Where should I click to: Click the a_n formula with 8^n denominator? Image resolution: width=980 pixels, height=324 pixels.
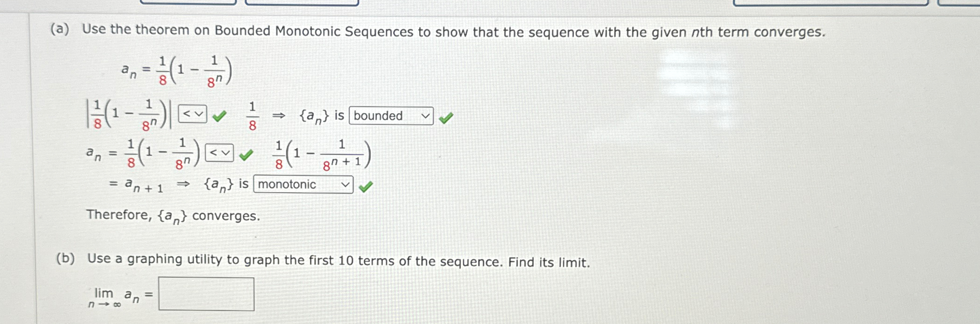(x=175, y=70)
